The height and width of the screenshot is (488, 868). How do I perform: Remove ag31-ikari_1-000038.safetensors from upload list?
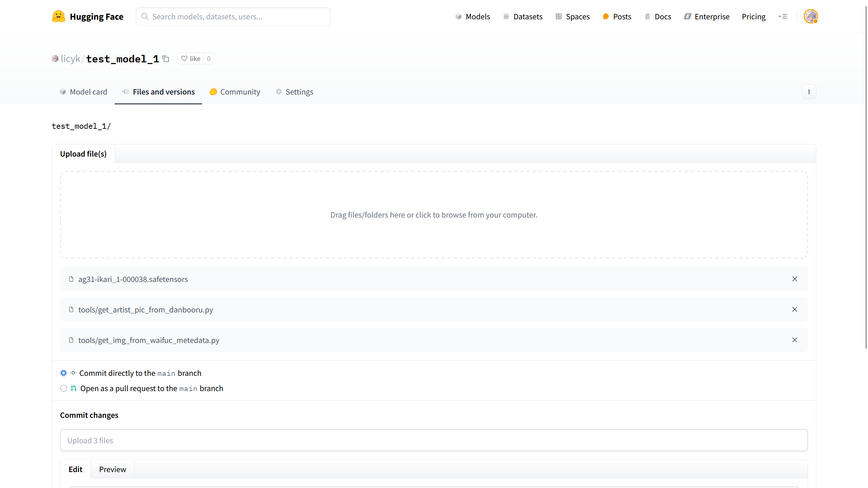(794, 279)
